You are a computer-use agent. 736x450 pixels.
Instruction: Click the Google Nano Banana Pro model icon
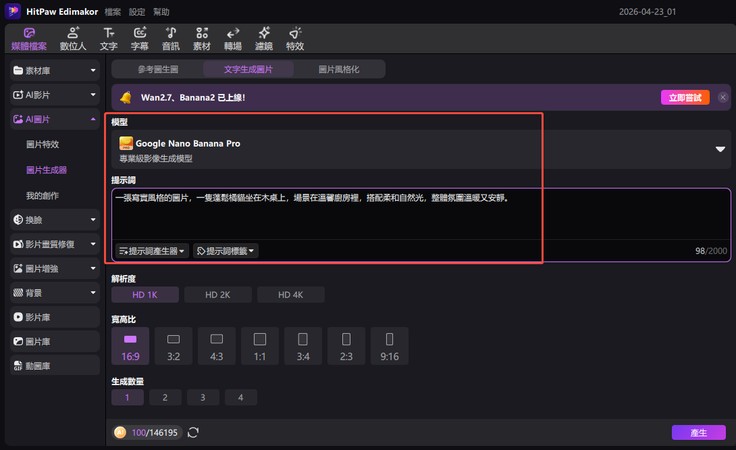(x=126, y=143)
